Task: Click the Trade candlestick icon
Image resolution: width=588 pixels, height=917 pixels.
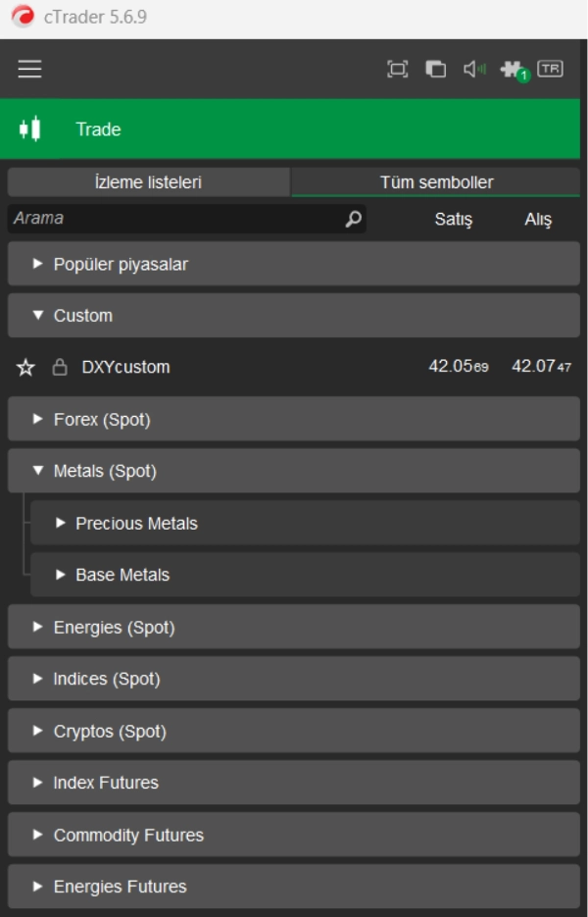Action: tap(30, 128)
